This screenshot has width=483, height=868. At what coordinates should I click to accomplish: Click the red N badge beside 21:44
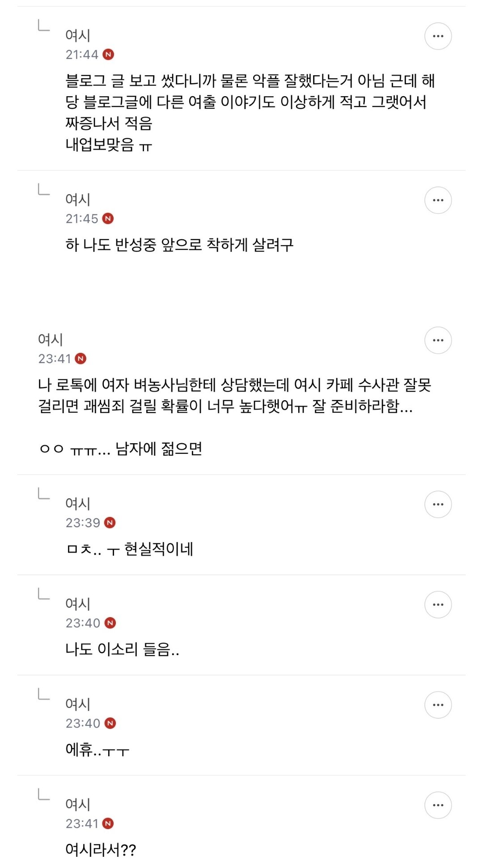(108, 55)
